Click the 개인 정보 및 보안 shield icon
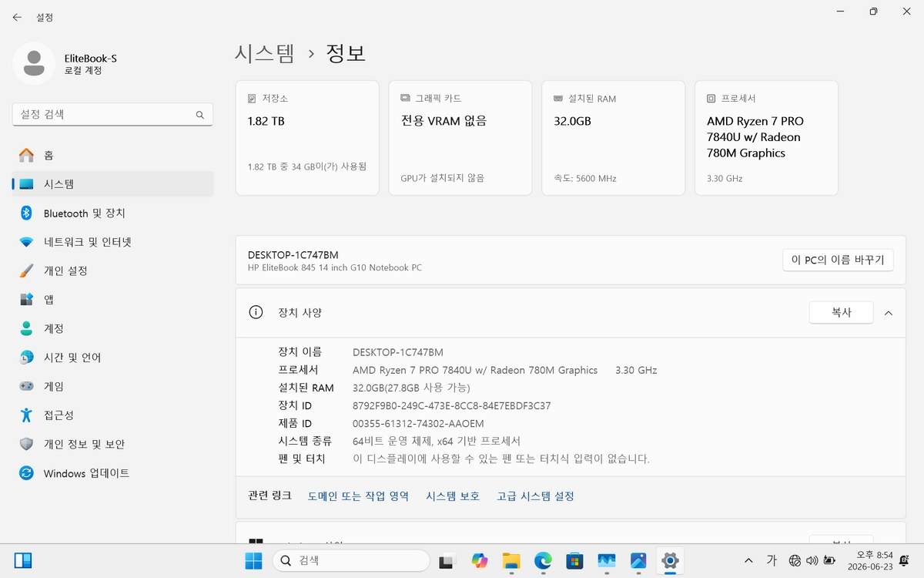Image resolution: width=924 pixels, height=578 pixels. pyautogui.click(x=27, y=444)
